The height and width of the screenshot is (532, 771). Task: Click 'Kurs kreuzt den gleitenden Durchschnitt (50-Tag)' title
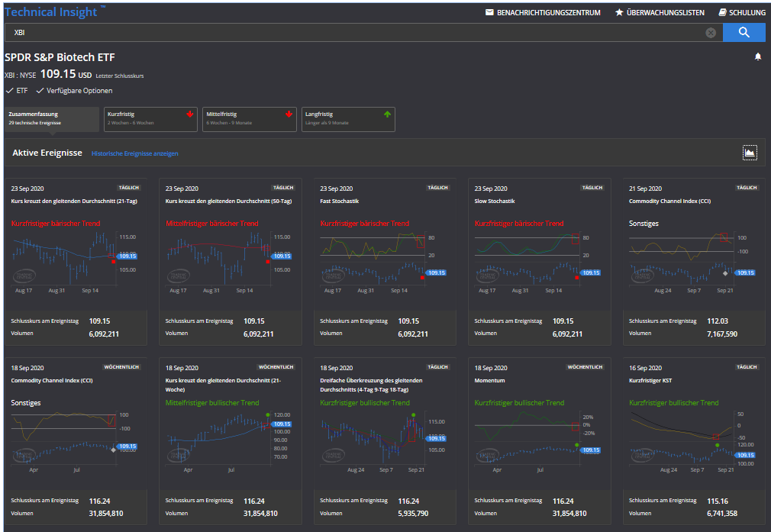click(229, 201)
